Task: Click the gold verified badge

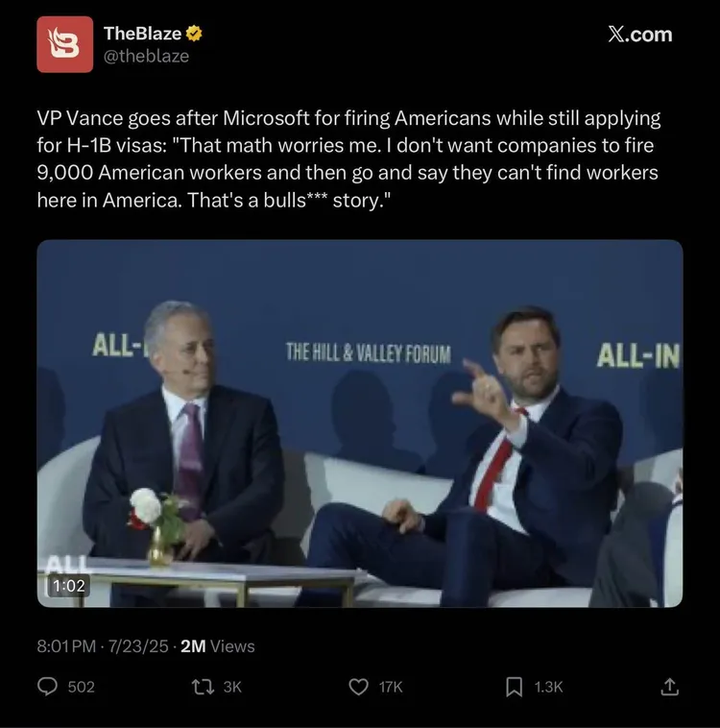Action: click(x=195, y=34)
